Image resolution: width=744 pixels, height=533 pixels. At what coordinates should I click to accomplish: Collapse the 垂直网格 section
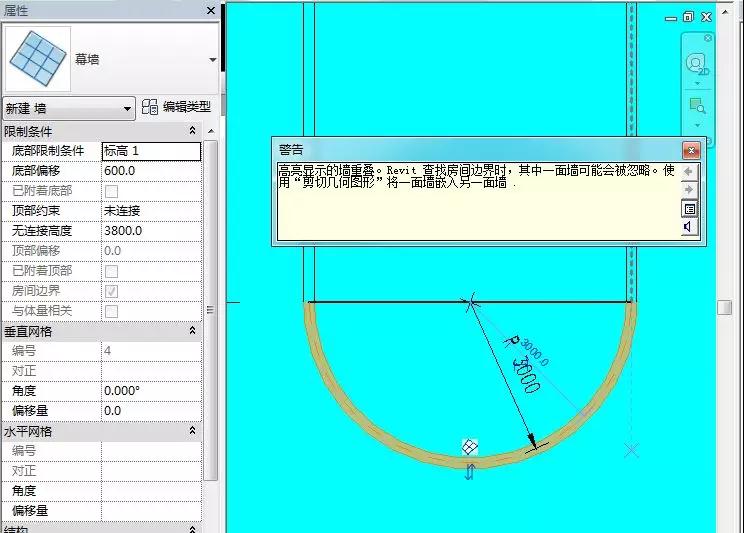(x=192, y=331)
